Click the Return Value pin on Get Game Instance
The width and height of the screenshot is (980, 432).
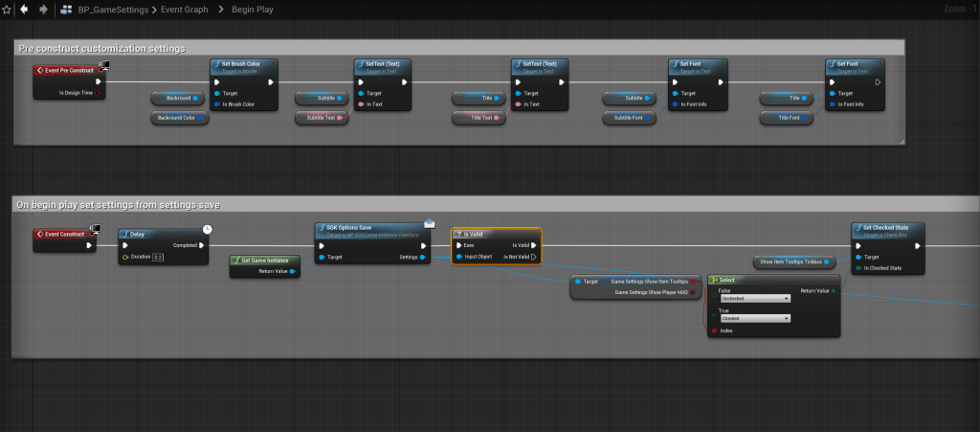click(x=292, y=271)
